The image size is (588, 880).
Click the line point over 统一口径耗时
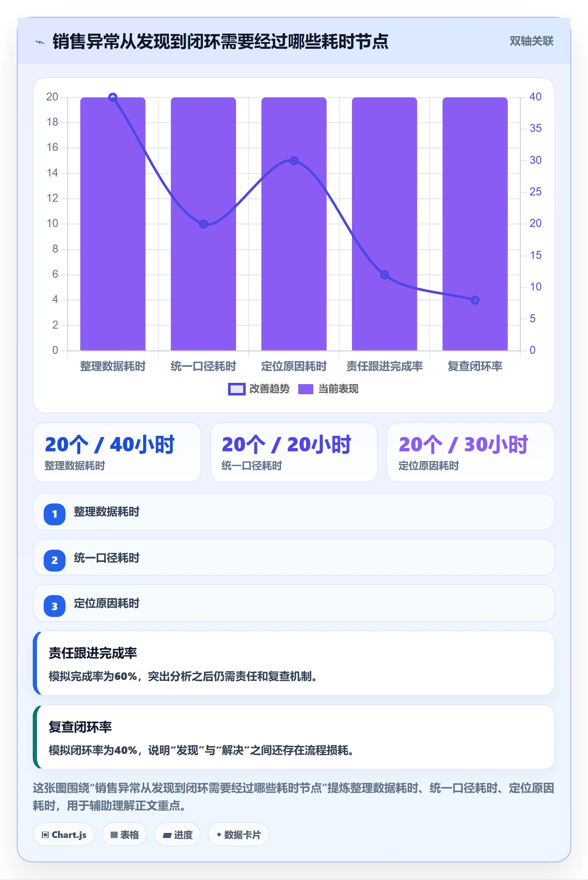(x=203, y=224)
